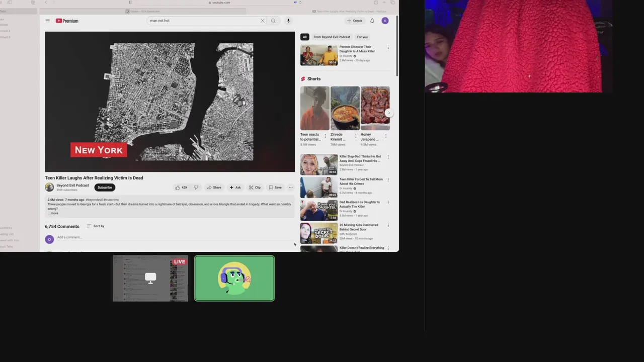
Task: Select the 'All' filter chip
Action: [x=304, y=37]
